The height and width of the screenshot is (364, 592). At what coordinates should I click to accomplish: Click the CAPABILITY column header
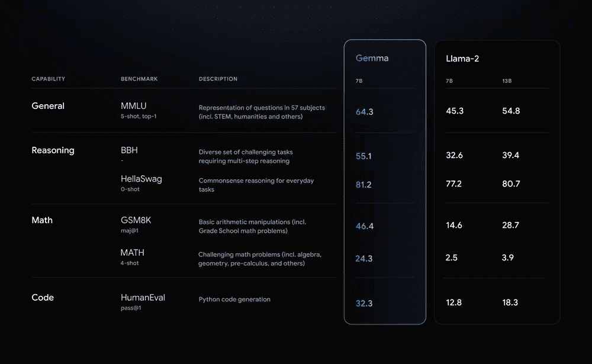(49, 79)
